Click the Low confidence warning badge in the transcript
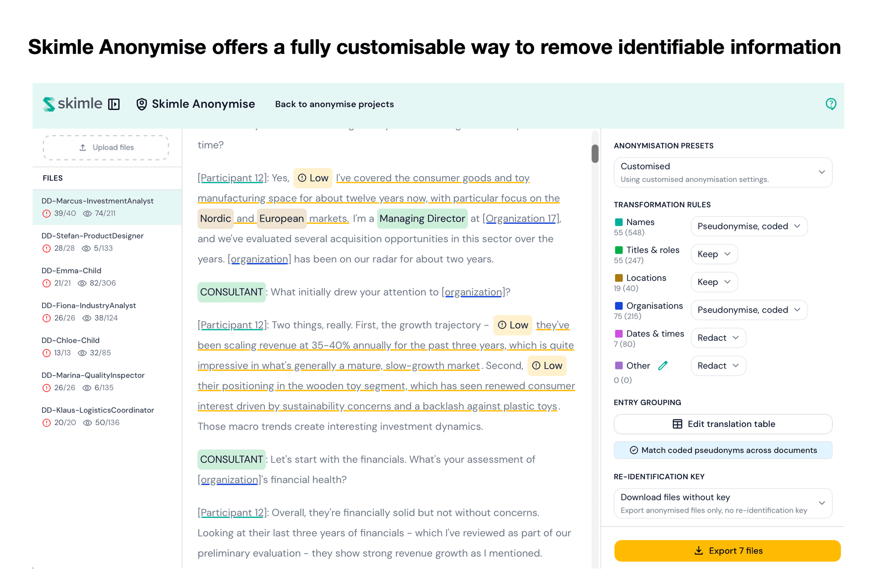The width and height of the screenshot is (892, 588). 313,178
